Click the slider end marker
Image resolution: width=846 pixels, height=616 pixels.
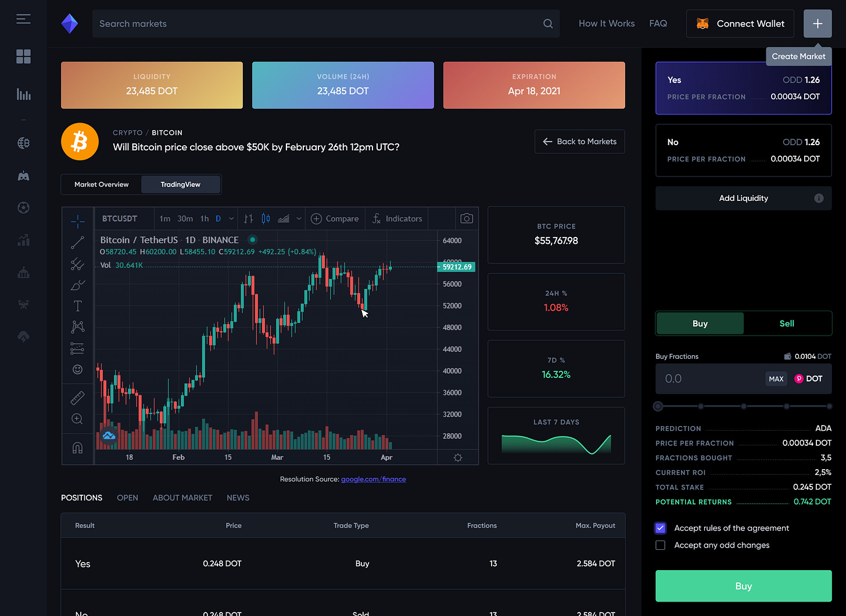coord(829,406)
